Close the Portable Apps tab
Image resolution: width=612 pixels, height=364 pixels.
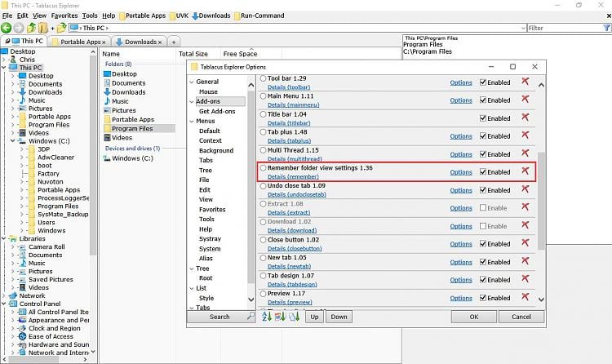(x=104, y=42)
